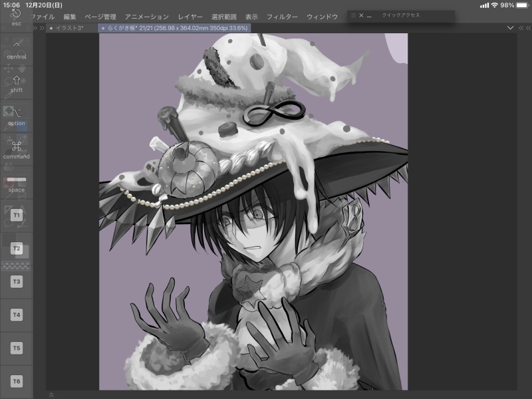Open the レイヤー menu

pyautogui.click(x=190, y=17)
